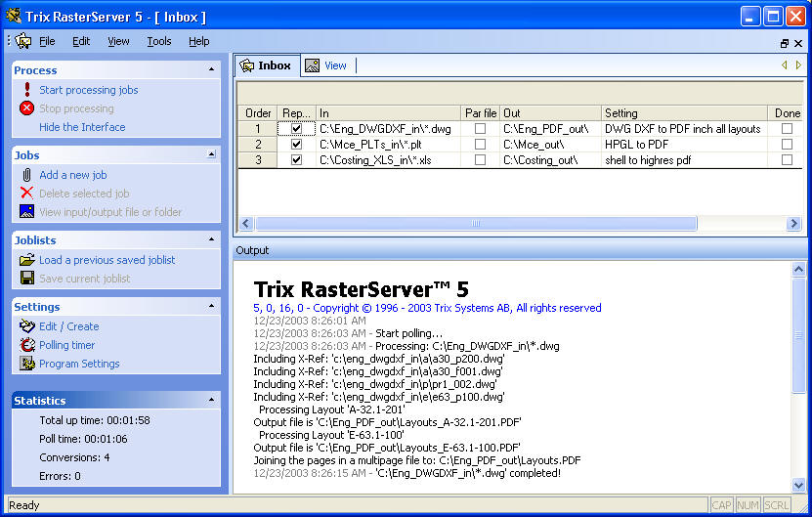Select the 'DWG DXF to PDF inch all layouts' cell
Viewport: 812px width, 517px height.
[685, 128]
